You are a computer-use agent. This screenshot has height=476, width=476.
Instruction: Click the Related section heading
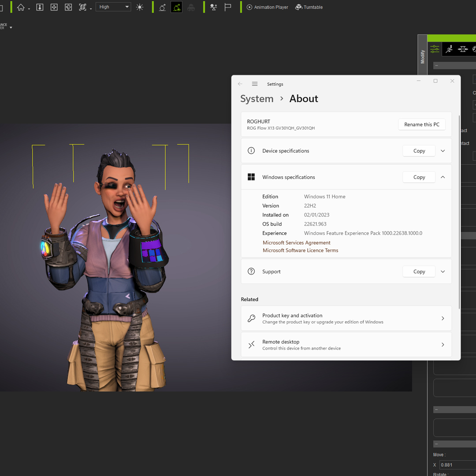pos(249,299)
